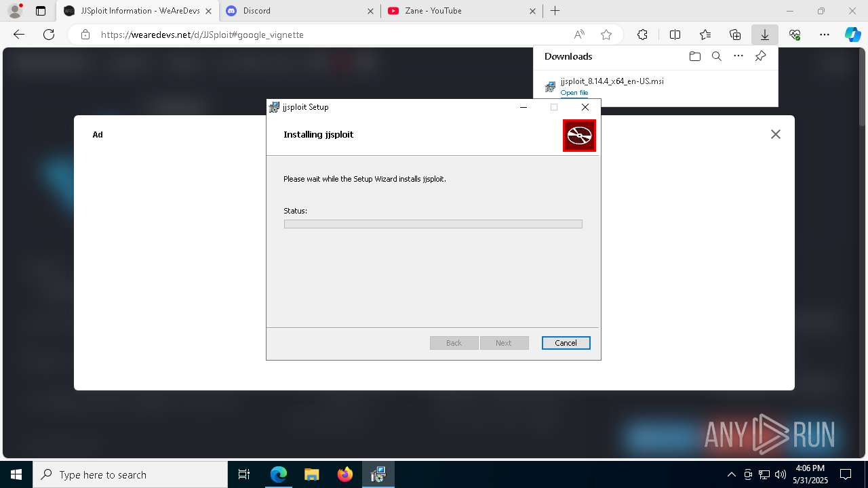
Task: Open Task View on the taskbar
Action: (244, 474)
